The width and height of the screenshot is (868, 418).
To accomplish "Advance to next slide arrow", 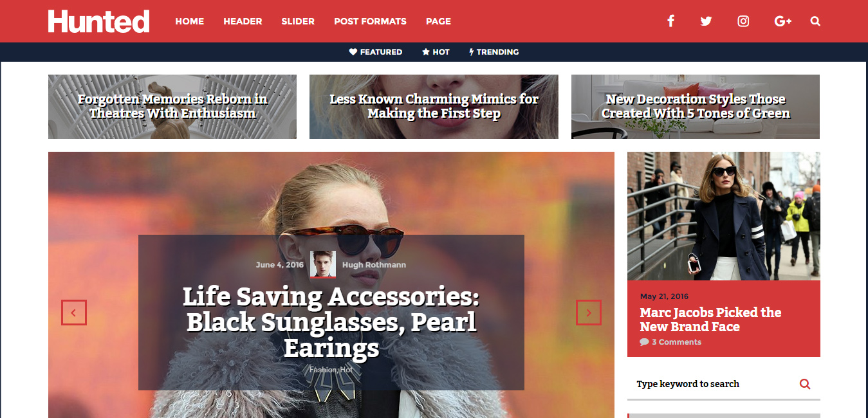I will click(x=589, y=313).
